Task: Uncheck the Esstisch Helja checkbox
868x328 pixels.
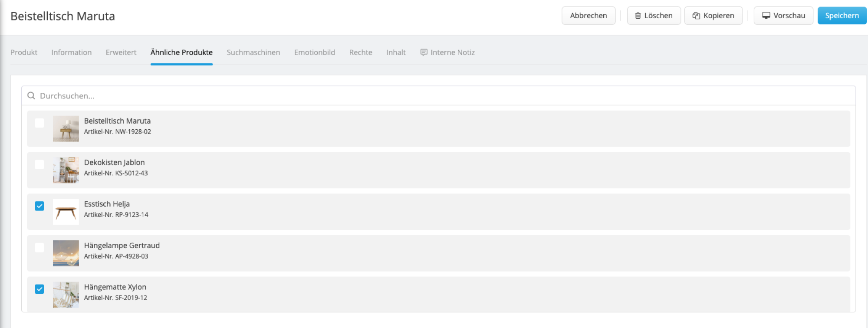Action: pos(39,206)
